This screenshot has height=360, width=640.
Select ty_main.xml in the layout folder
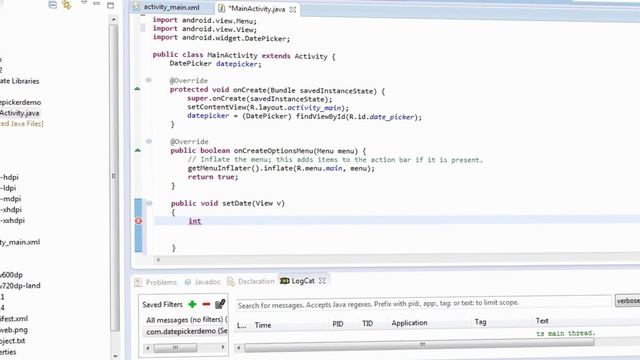(x=20, y=242)
